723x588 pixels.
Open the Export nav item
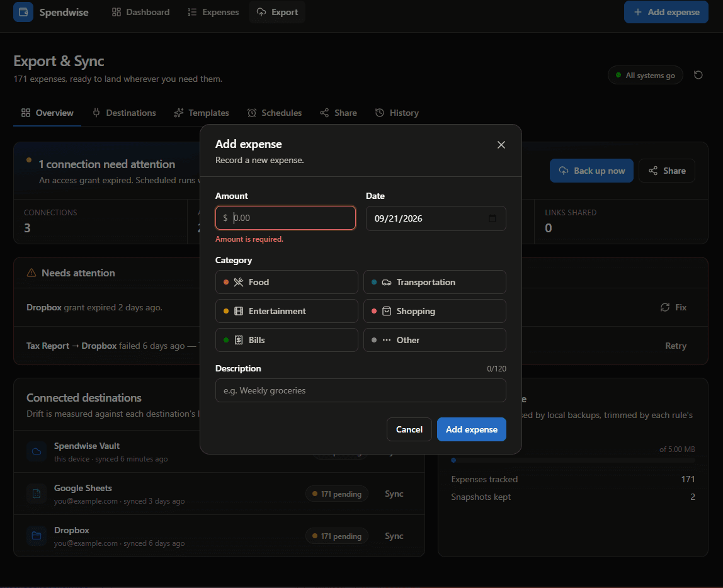pos(277,12)
